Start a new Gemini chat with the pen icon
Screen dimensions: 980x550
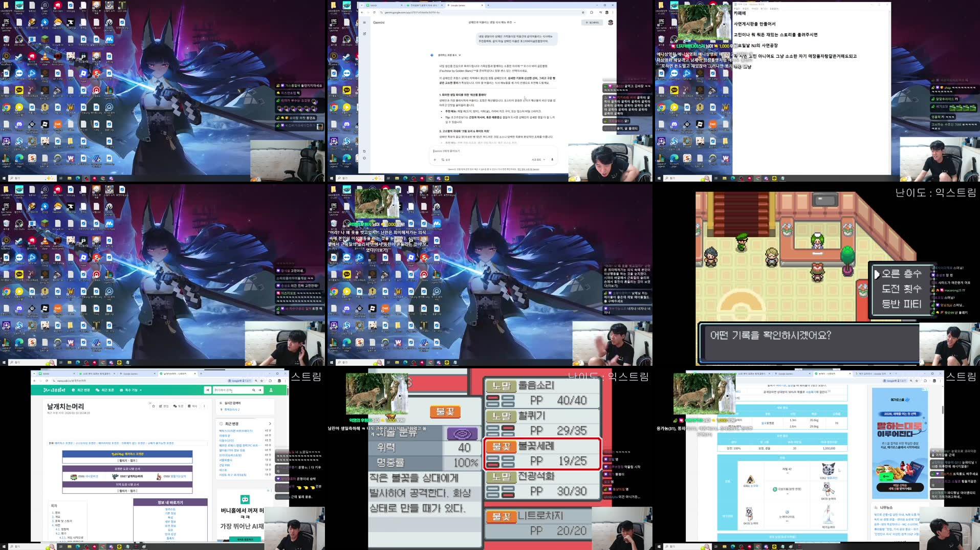364,33
